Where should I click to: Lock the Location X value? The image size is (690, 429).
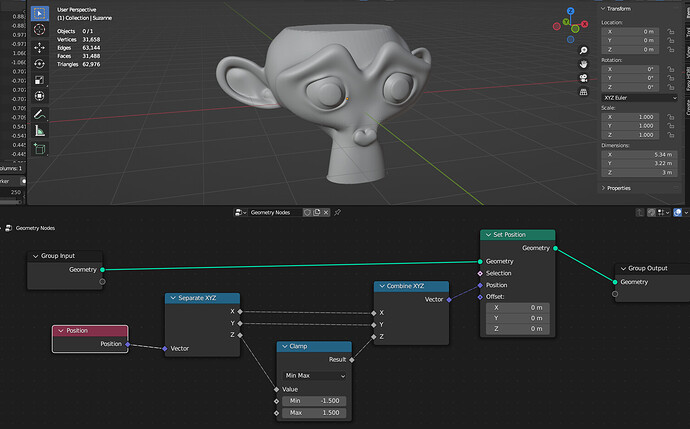coord(670,32)
